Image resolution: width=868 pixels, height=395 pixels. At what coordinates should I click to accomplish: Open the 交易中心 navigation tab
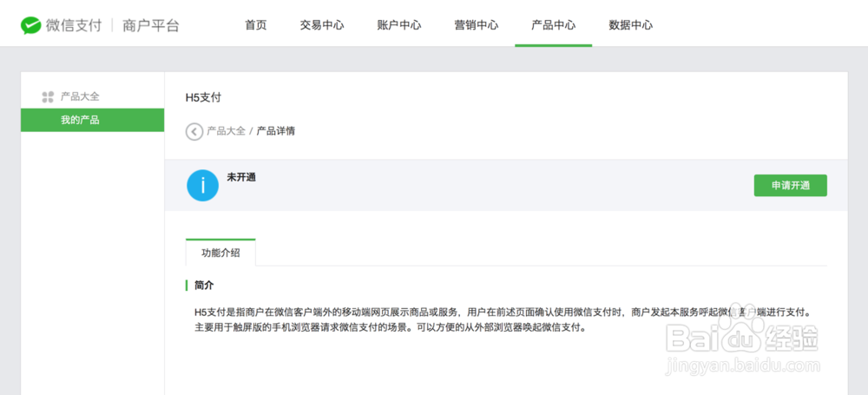[x=322, y=25]
